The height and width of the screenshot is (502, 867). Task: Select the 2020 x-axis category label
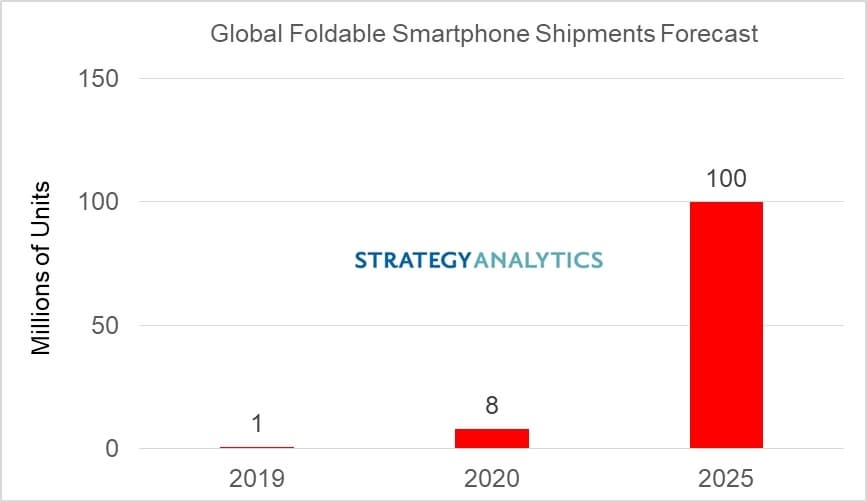tap(492, 478)
